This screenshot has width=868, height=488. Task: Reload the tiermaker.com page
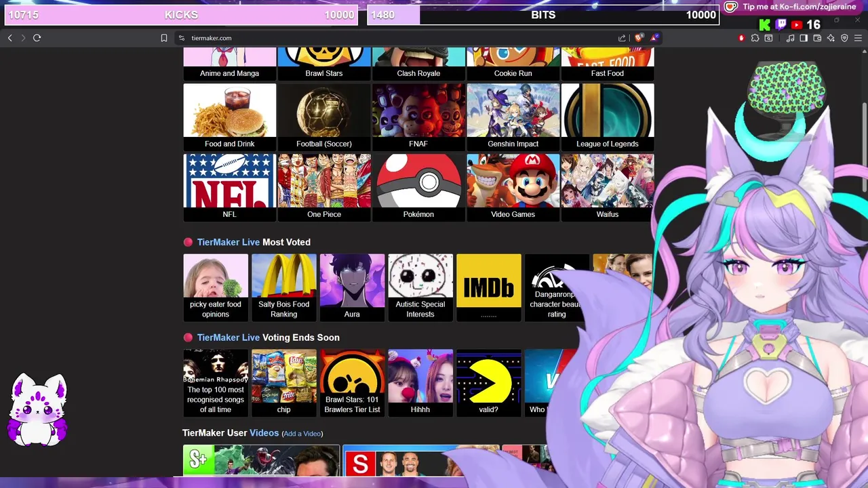[37, 38]
